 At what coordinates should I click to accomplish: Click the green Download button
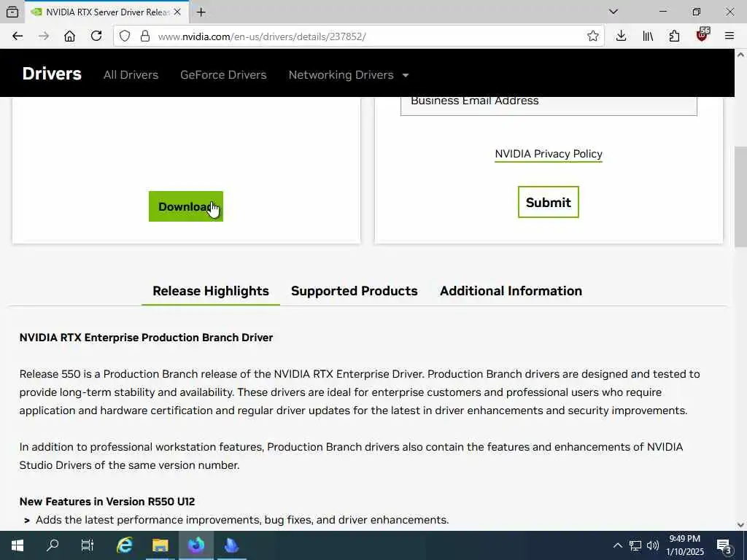pos(186,206)
